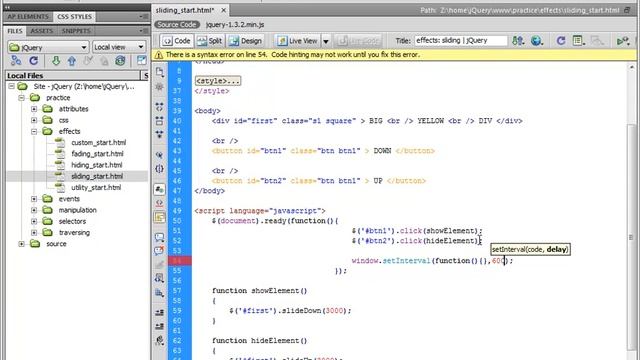Click the Outdent Code icon
640x360 pixels.
pos(160,326)
